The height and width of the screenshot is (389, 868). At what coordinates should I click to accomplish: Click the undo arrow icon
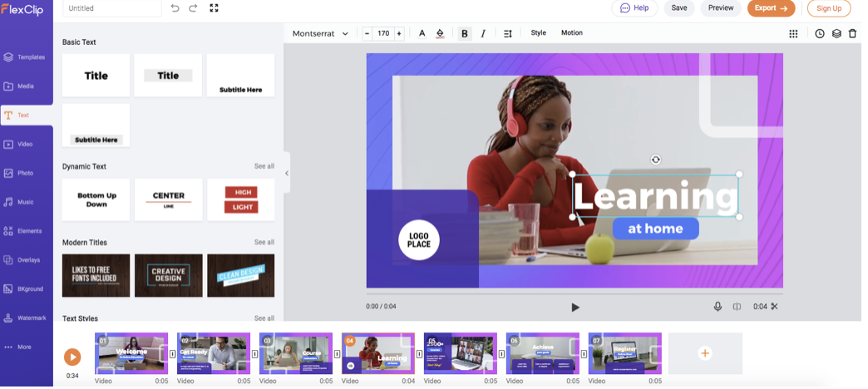pyautogui.click(x=175, y=8)
